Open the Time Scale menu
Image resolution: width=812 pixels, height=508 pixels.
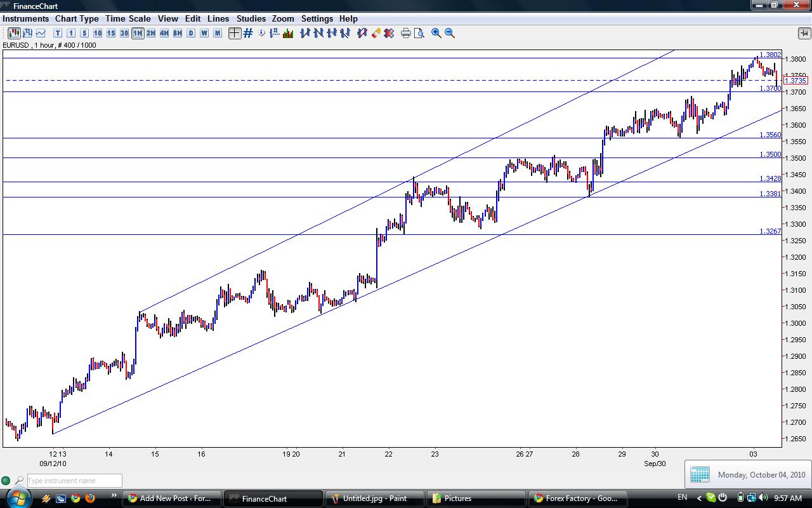point(128,18)
